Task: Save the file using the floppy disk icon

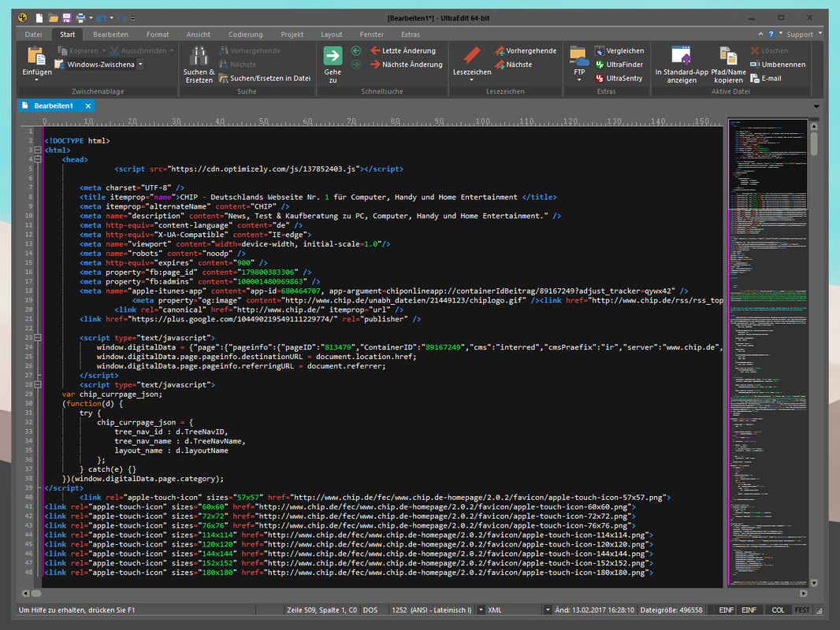Action: tap(66, 18)
